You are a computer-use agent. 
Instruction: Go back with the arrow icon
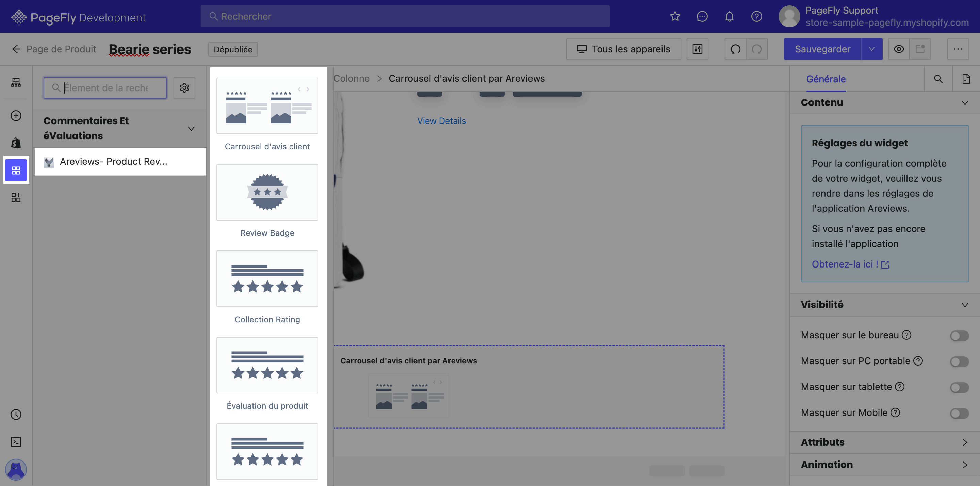(x=16, y=49)
